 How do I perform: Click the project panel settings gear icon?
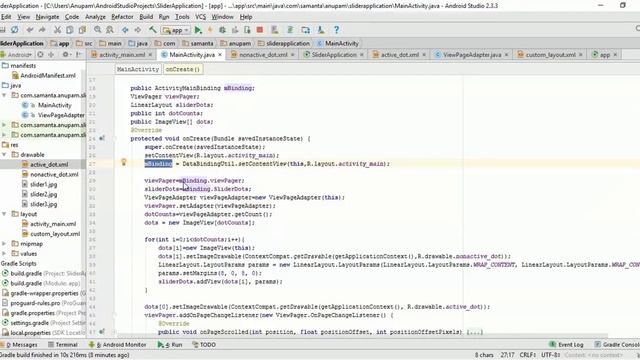[x=65, y=54]
